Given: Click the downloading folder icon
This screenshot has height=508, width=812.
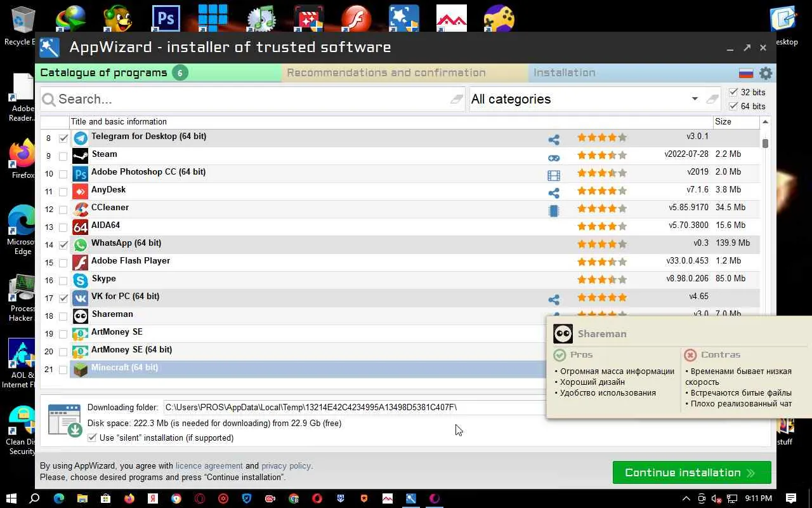Looking at the screenshot, I should 65,420.
